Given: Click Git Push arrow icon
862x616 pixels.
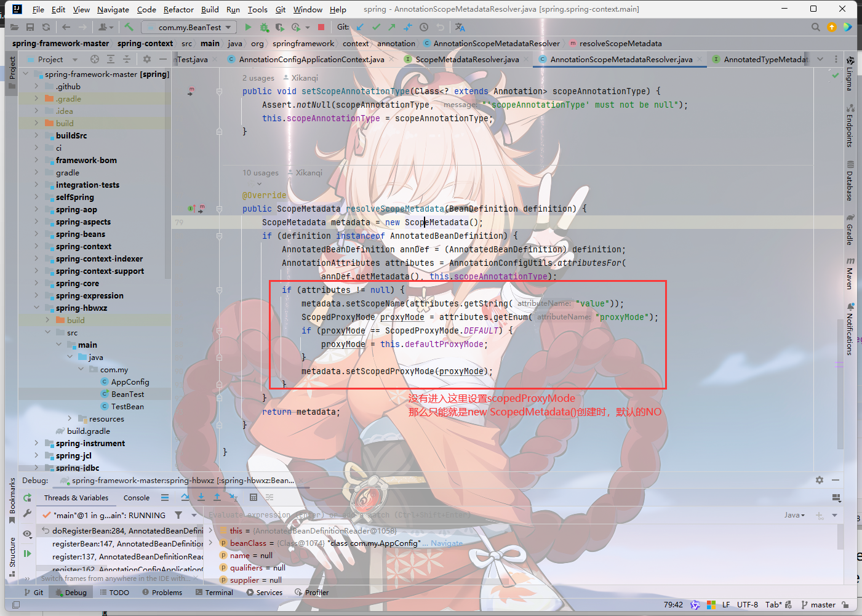Looking at the screenshot, I should [392, 27].
